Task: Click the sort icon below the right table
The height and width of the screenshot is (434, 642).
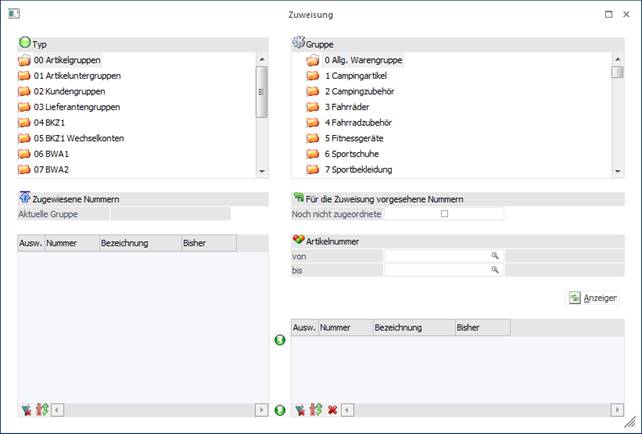Action: click(315, 410)
